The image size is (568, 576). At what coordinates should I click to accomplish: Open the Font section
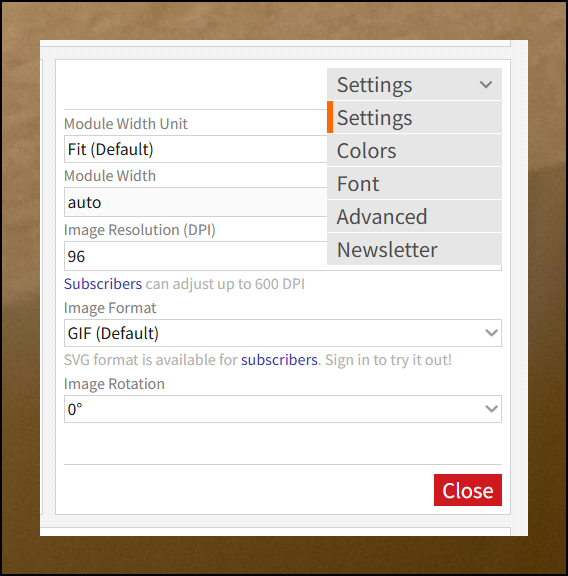click(414, 183)
